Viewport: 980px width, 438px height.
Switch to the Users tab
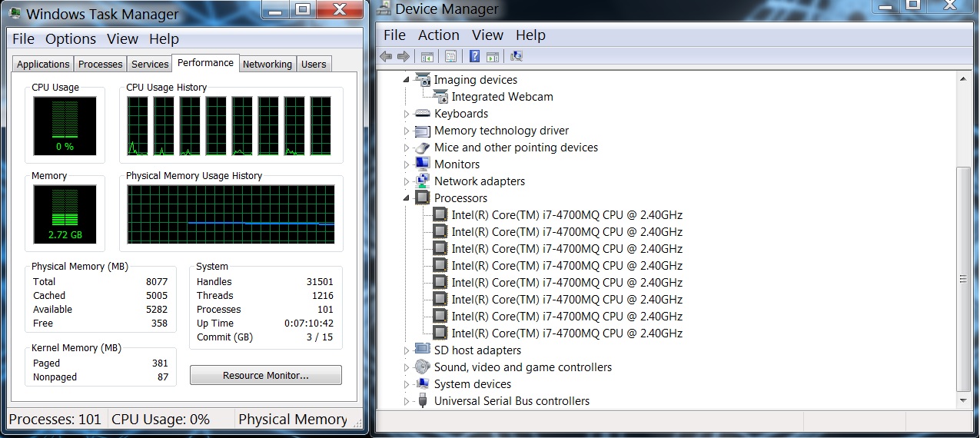click(314, 65)
